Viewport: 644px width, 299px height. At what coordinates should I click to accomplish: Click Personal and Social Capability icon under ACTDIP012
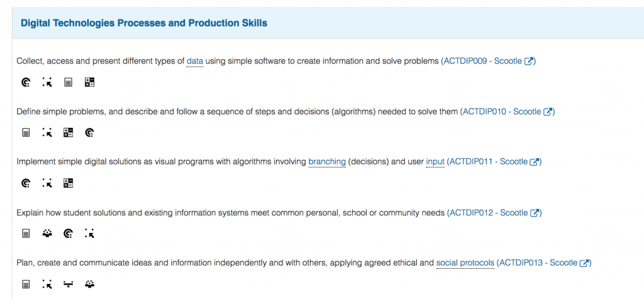tap(47, 234)
